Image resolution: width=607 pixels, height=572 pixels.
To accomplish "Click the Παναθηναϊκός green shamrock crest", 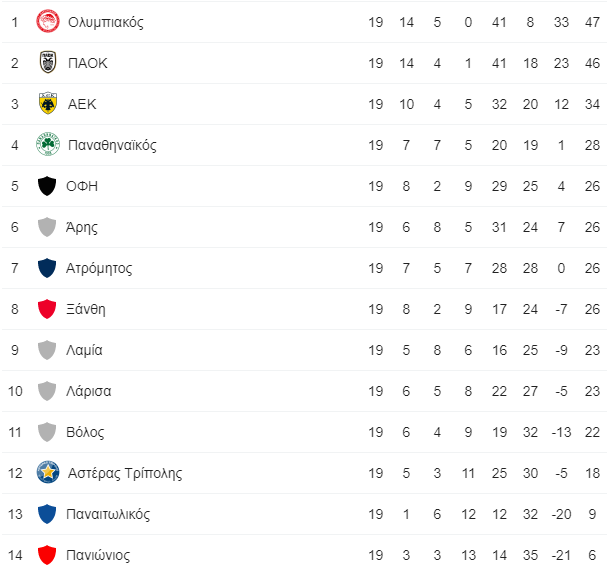I will (48, 144).
